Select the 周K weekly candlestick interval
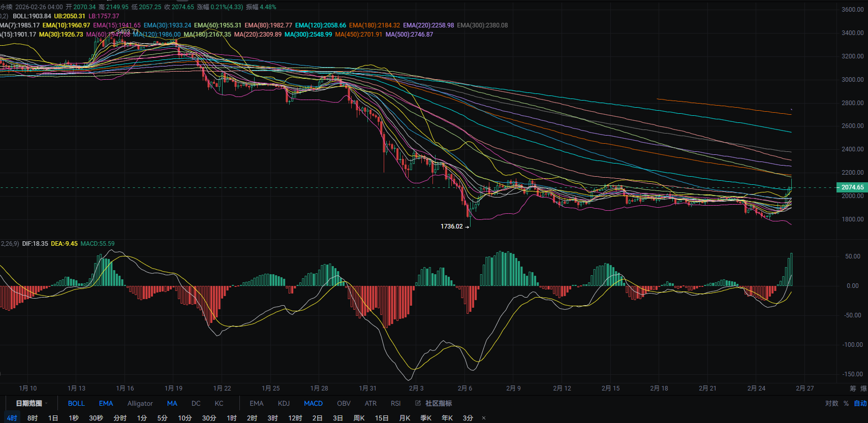Viewport: 868px width, 423px height. tap(359, 418)
